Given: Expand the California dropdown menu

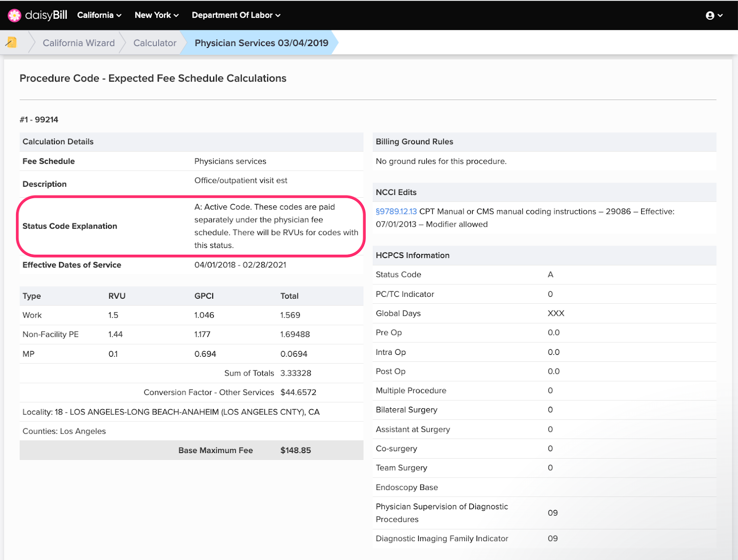Looking at the screenshot, I should tap(99, 15).
